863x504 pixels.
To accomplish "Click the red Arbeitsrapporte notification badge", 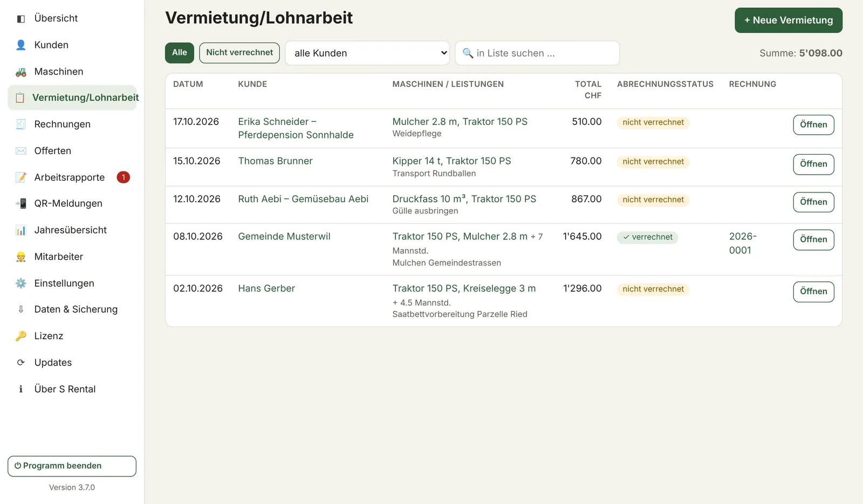I will click(x=124, y=177).
